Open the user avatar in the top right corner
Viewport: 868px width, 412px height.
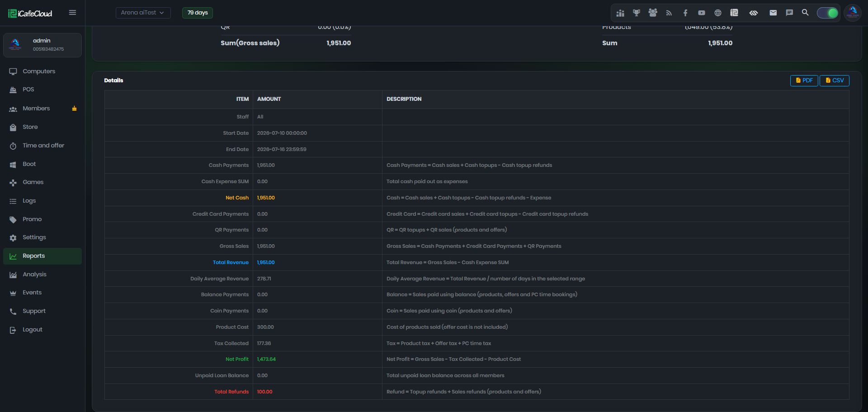point(853,13)
